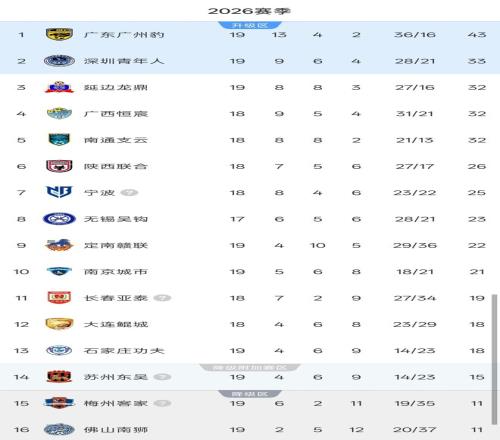Screen dimensions: 500x440
Task: Click the 定南赣联 team logo
Action: click(59, 245)
